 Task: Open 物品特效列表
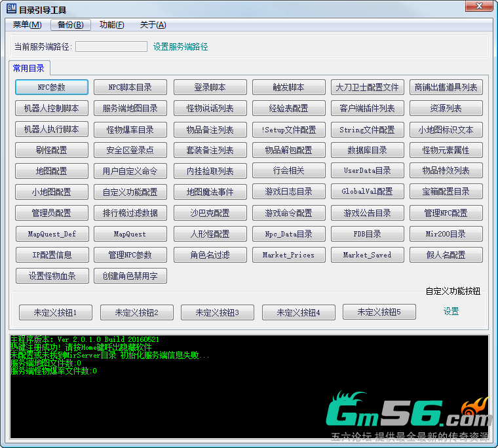point(446,170)
